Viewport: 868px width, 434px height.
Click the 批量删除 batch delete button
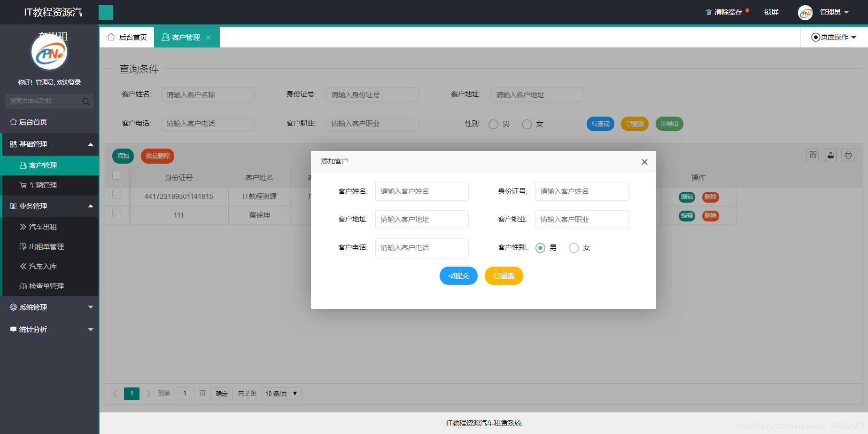tap(157, 156)
